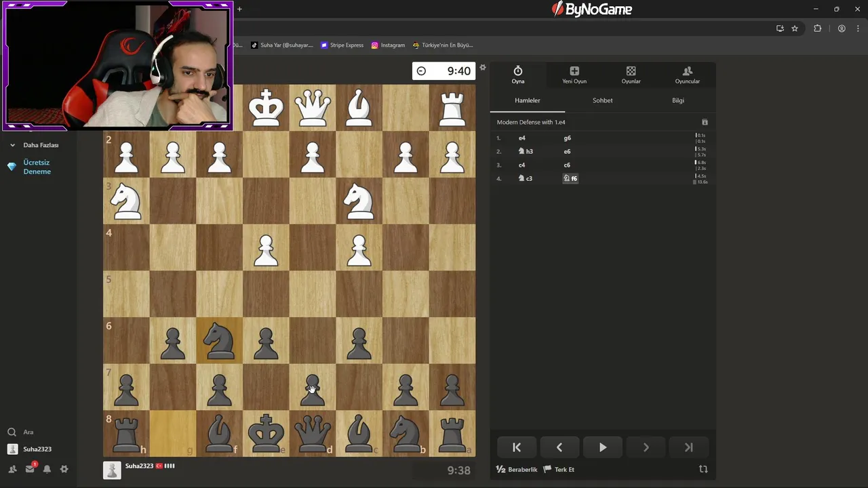Select knight move c3 in the move list
Screen dimensions: 868x488
tap(526, 178)
